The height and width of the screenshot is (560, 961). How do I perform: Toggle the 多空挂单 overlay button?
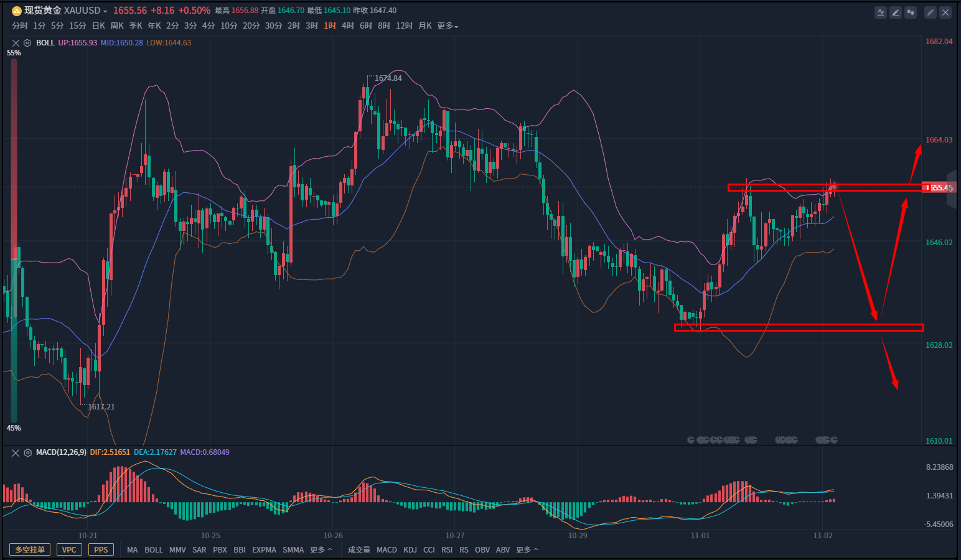[30, 550]
